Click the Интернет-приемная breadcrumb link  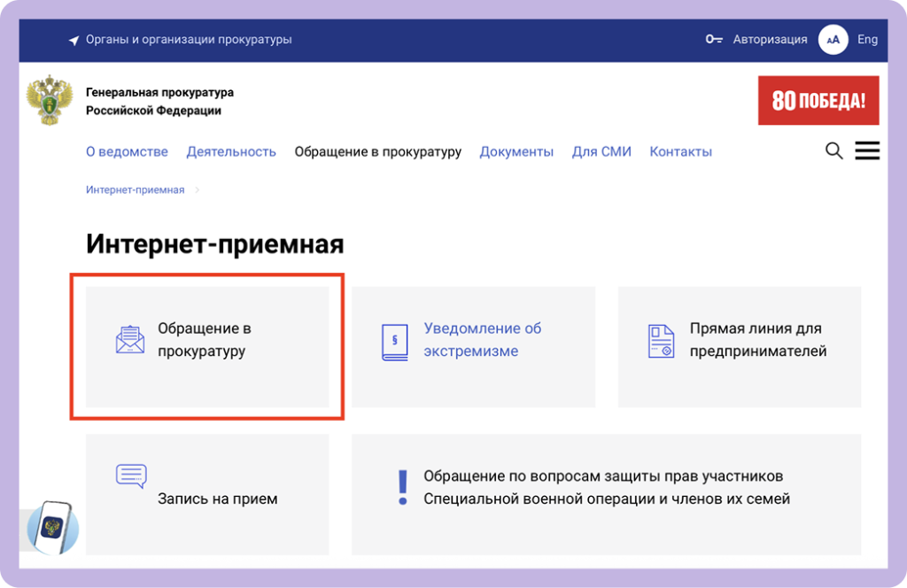click(135, 190)
